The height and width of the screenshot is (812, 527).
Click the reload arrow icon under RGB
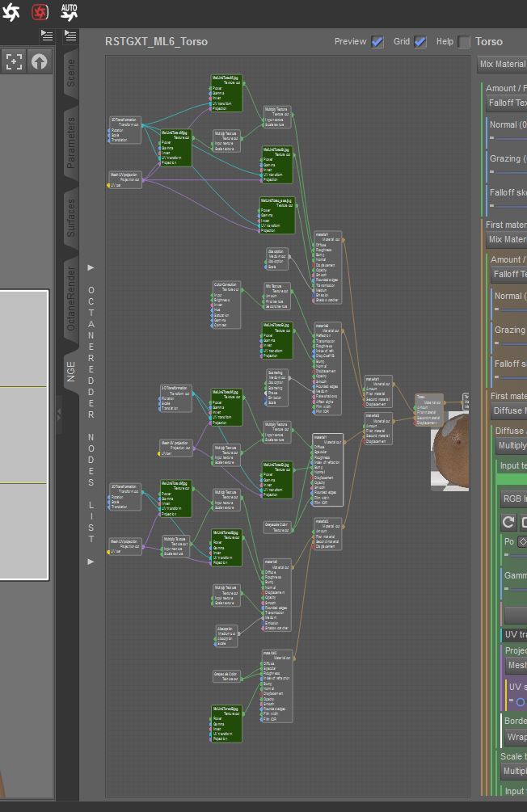tap(508, 521)
